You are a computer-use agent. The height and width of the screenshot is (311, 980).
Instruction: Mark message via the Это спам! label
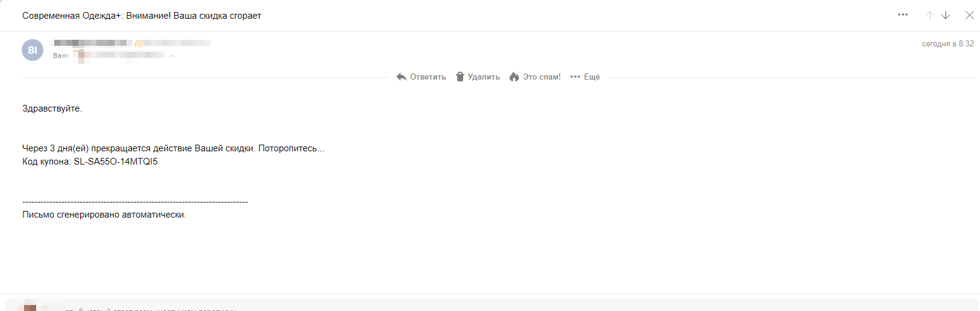541,77
